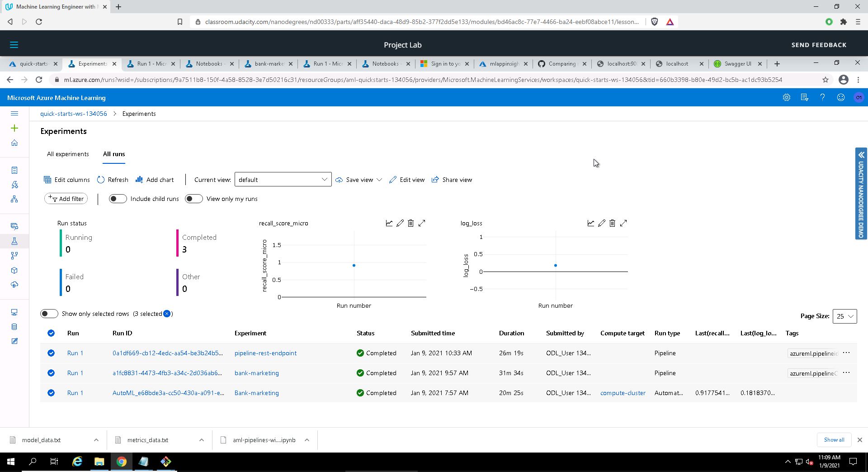Viewport: 868px width, 472px height.
Task: Open Azure ML settings gear icon
Action: coord(787,98)
